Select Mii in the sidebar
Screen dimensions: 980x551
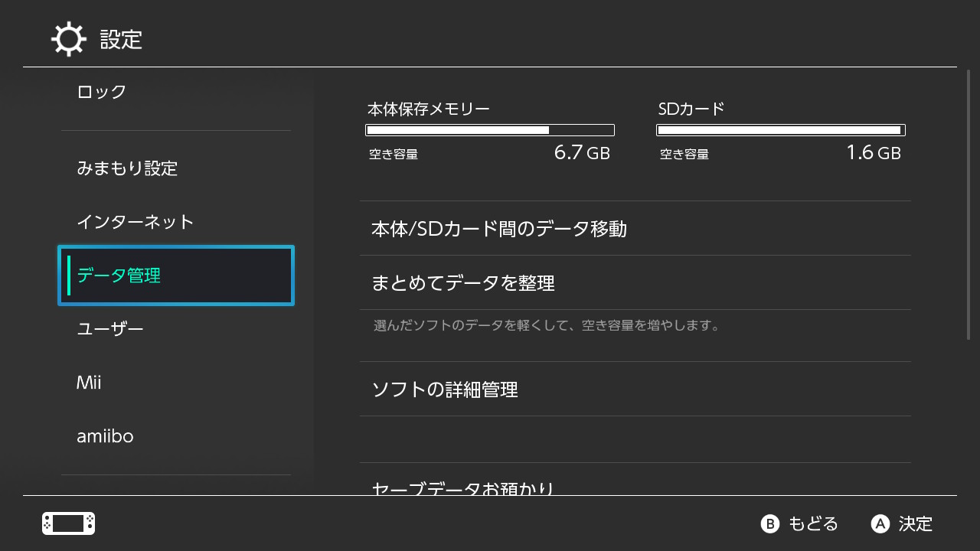(x=89, y=383)
